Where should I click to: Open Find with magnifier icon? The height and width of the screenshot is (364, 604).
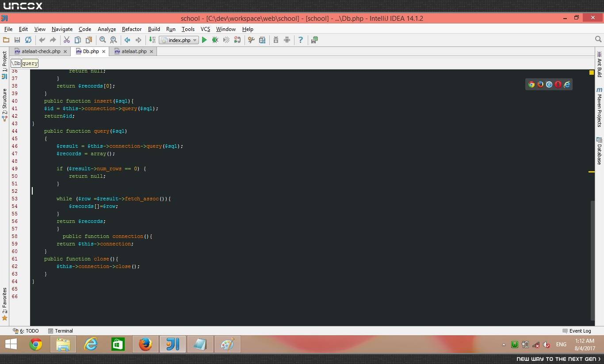coord(103,40)
